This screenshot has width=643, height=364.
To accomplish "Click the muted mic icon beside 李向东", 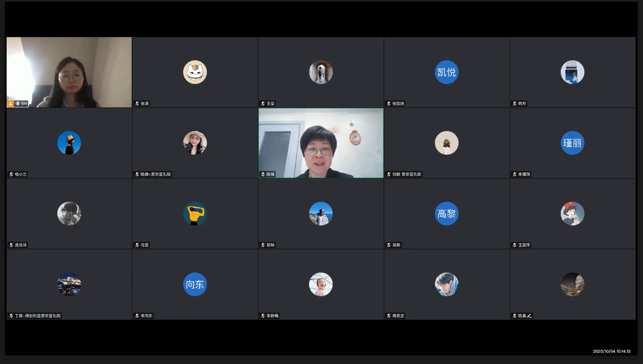I will [x=137, y=316].
